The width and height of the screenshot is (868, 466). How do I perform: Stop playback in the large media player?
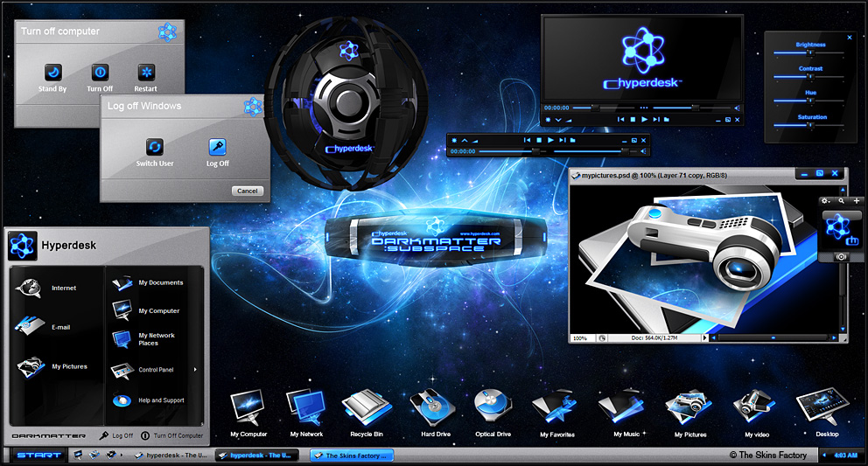633,119
